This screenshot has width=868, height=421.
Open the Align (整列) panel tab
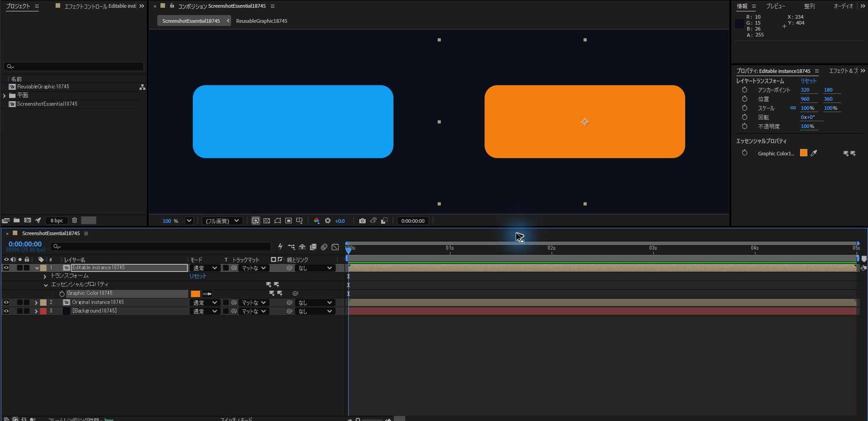coord(809,6)
